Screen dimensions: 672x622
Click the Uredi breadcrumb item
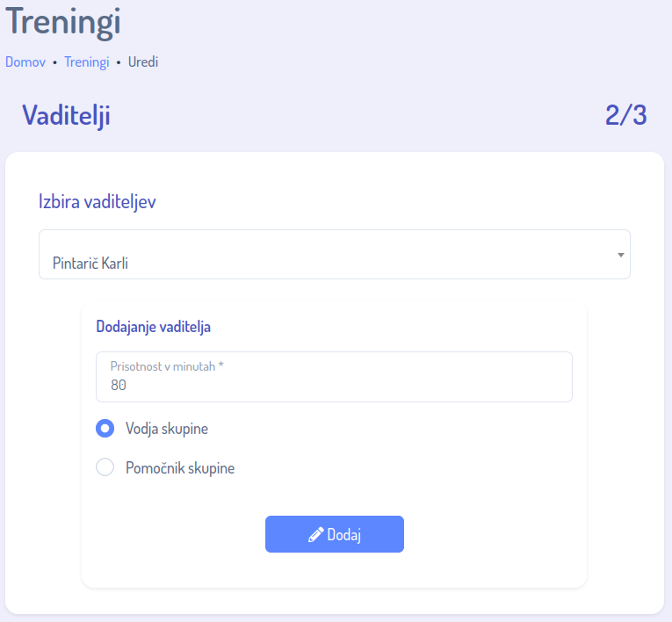point(143,62)
